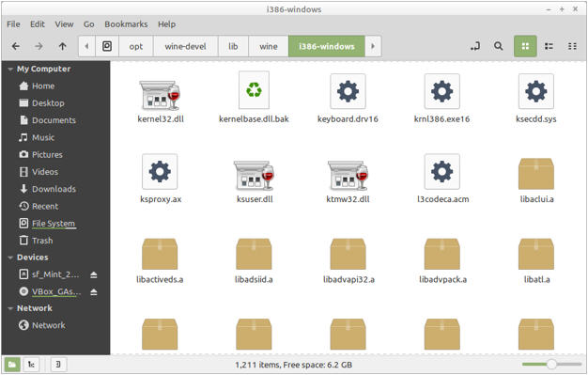
Task: Navigate back with the left arrow
Action: [x=16, y=46]
